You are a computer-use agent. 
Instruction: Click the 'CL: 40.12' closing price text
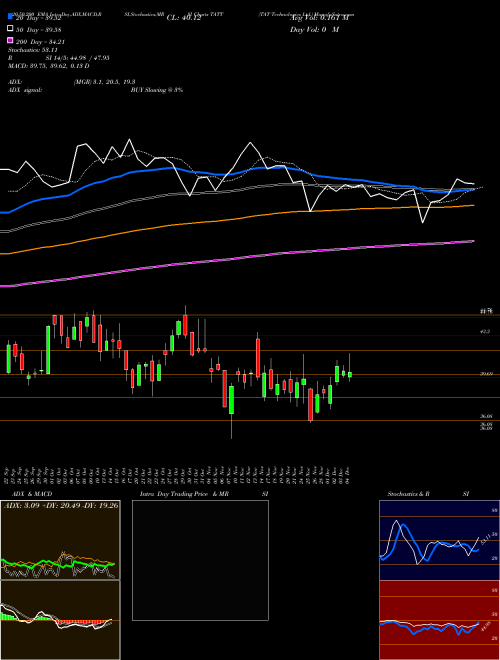184,18
